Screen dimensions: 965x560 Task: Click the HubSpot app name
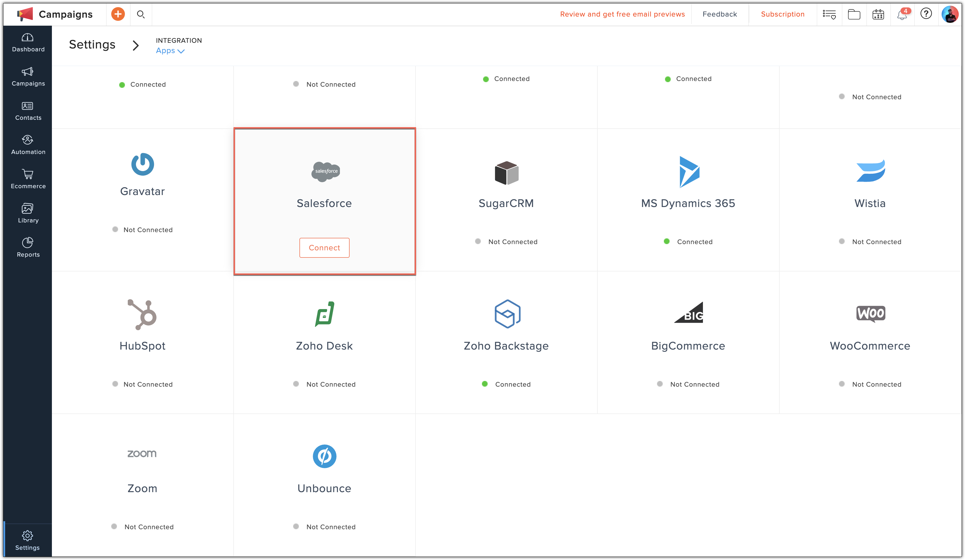(x=143, y=346)
